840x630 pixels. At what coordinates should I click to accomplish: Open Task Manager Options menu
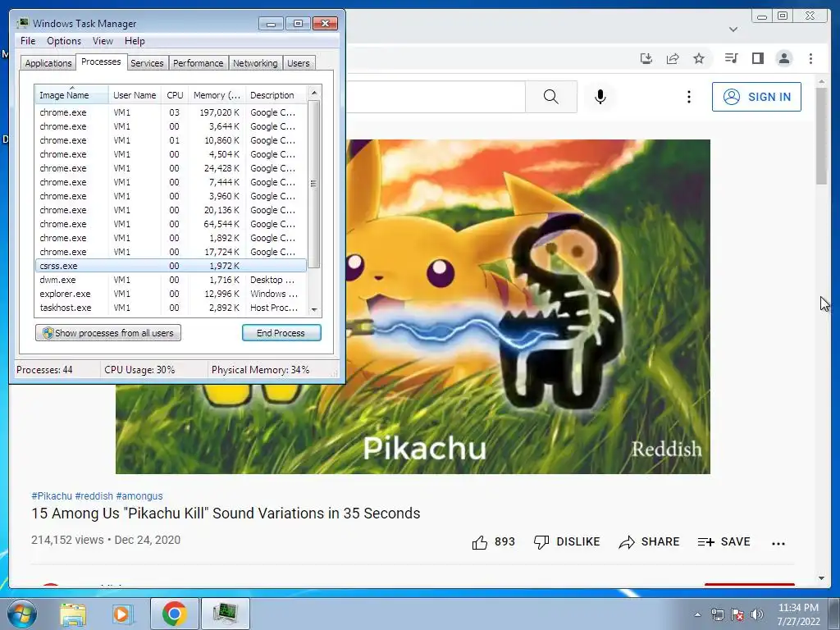click(x=64, y=41)
